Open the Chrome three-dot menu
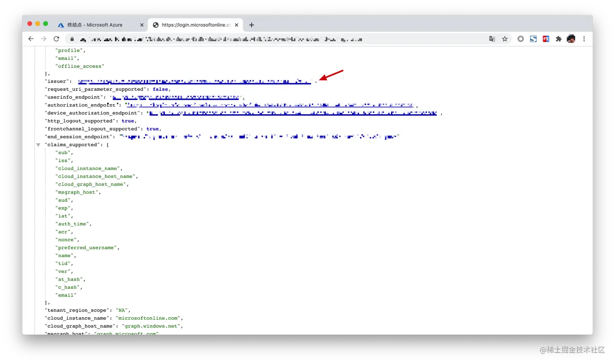 point(584,39)
